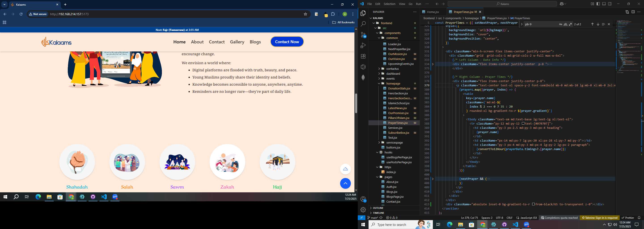The image size is (644, 229).
Task: Click the scroll-to-top arrow button on page
Action: pyautogui.click(x=345, y=184)
